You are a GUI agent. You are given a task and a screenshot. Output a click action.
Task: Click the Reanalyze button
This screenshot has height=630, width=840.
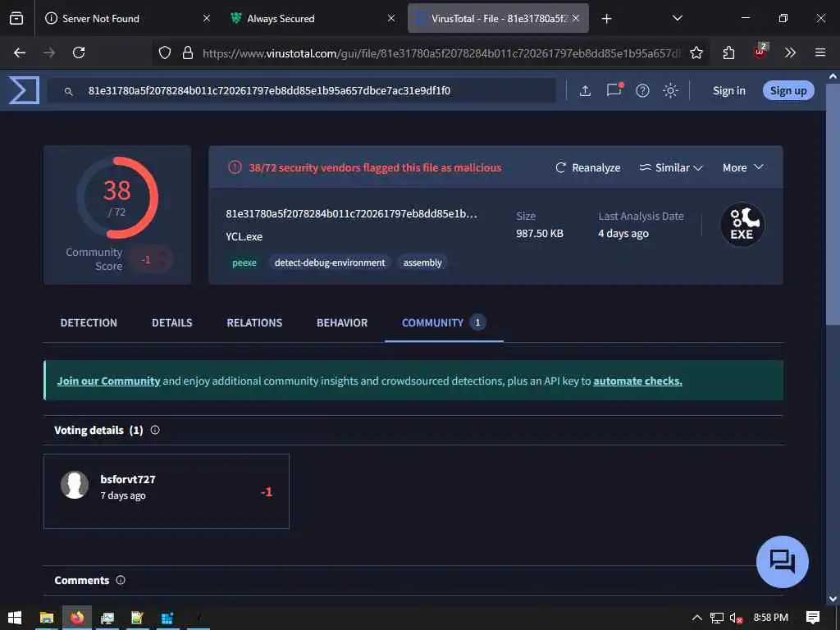coord(587,167)
